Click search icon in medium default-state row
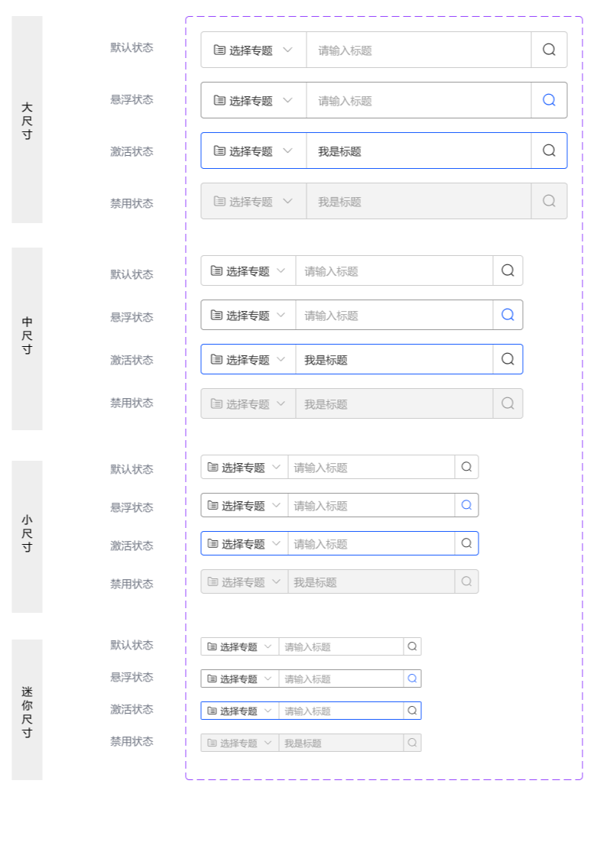 [508, 270]
